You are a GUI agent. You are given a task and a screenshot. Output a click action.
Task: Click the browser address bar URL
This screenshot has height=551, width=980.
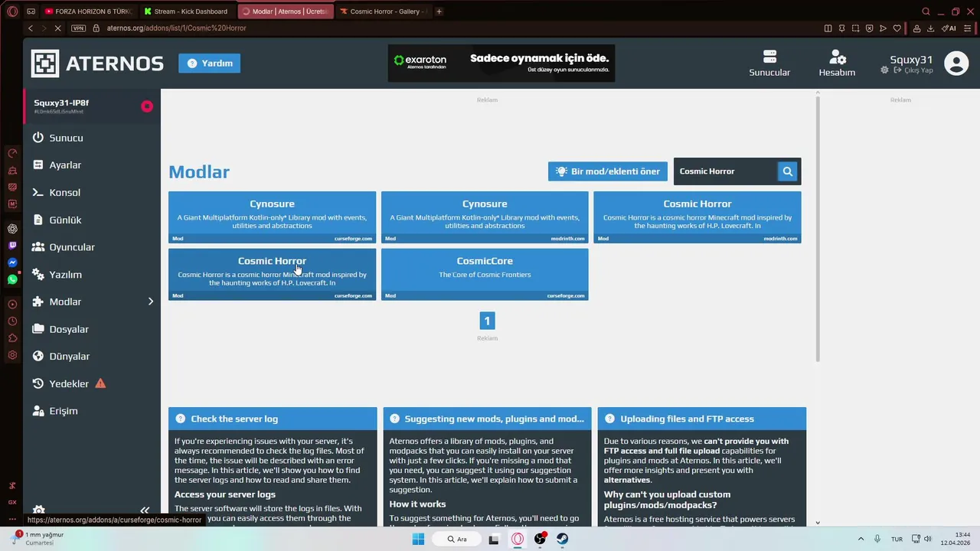[177, 28]
